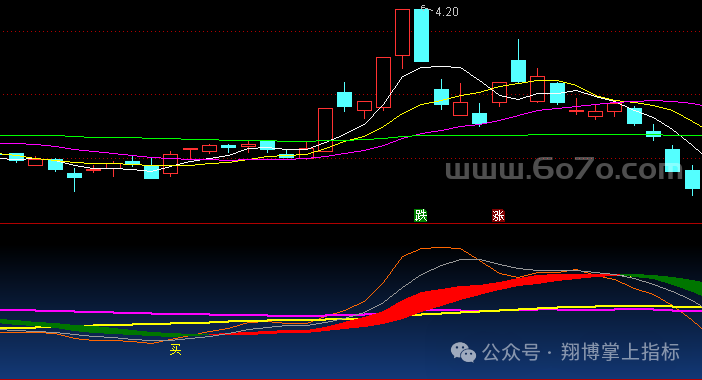
Task: Click the horizontal green line on price chart
Action: 351,137
